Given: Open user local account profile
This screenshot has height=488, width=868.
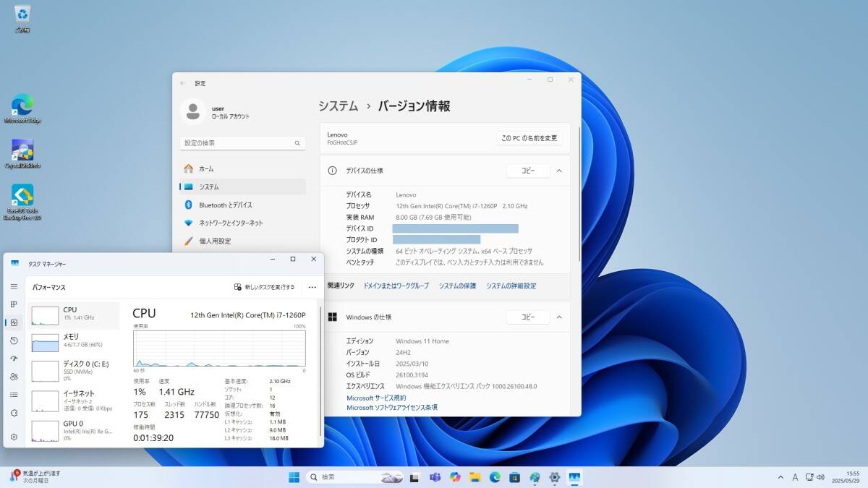Looking at the screenshot, I should (216, 112).
